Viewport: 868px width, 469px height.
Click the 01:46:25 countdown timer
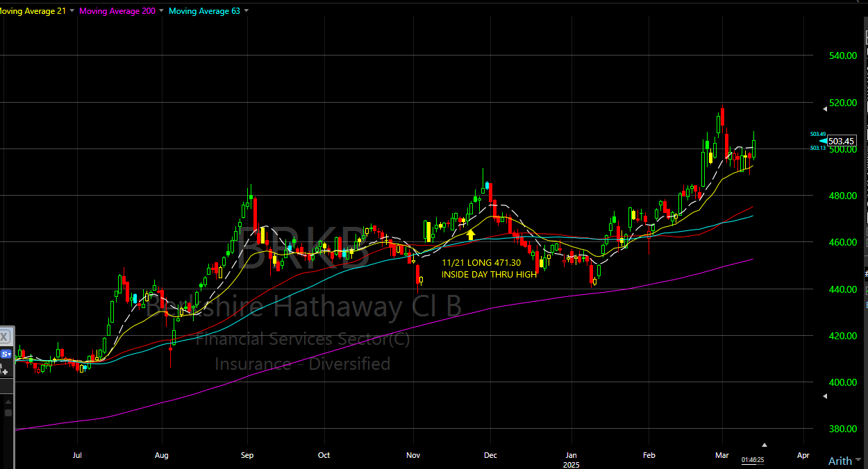click(x=753, y=460)
